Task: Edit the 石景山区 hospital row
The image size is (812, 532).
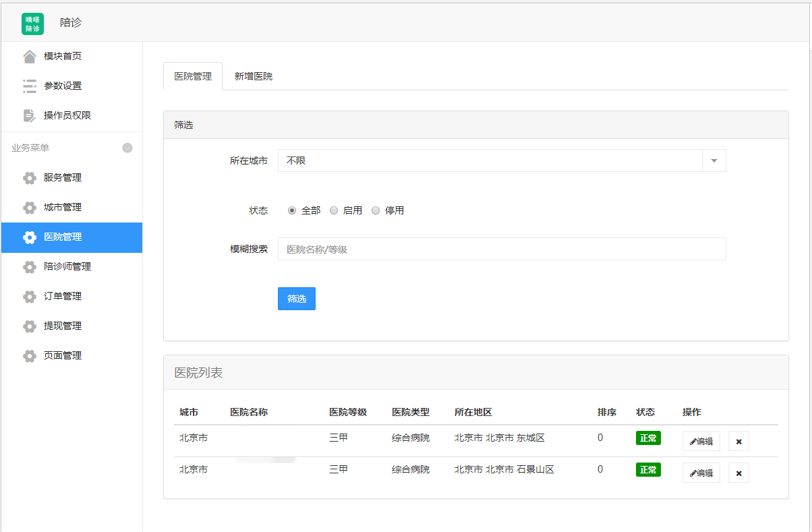Action: [x=701, y=473]
